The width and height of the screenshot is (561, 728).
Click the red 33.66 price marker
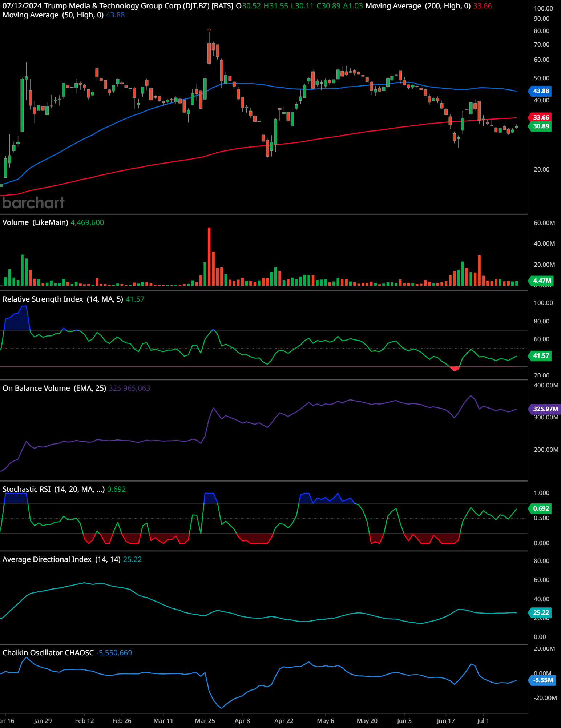(x=541, y=117)
